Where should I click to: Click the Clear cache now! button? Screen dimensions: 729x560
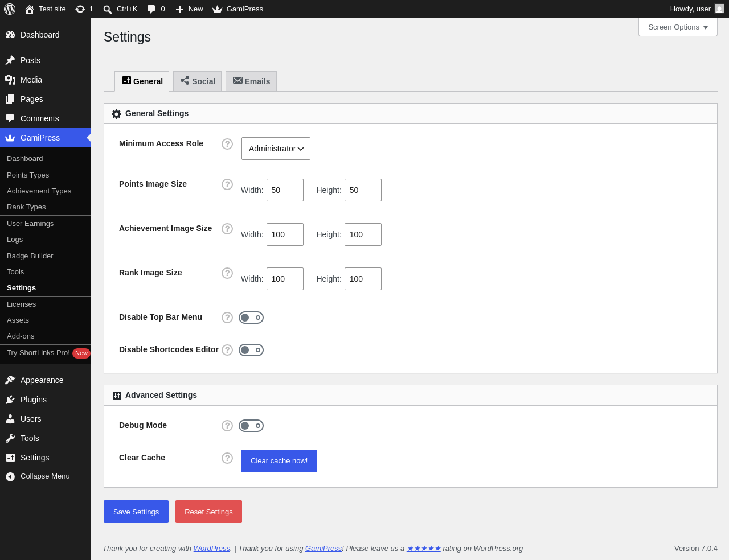[279, 461]
